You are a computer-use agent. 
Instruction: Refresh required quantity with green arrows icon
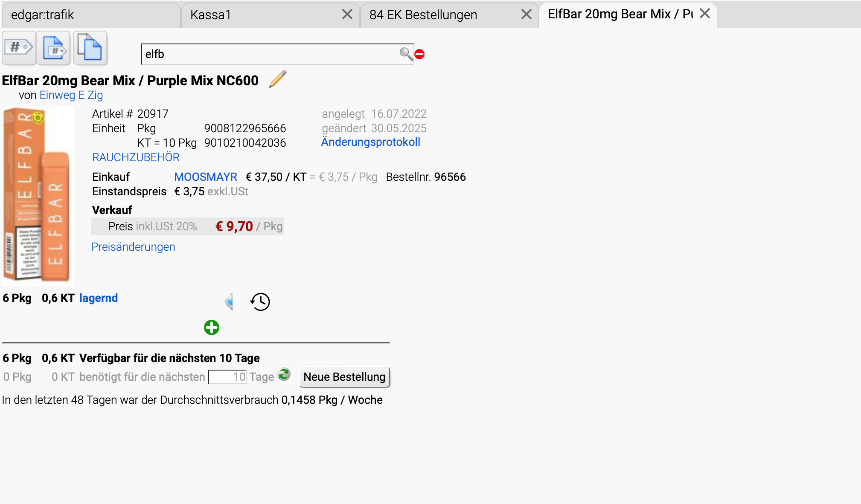coord(284,374)
